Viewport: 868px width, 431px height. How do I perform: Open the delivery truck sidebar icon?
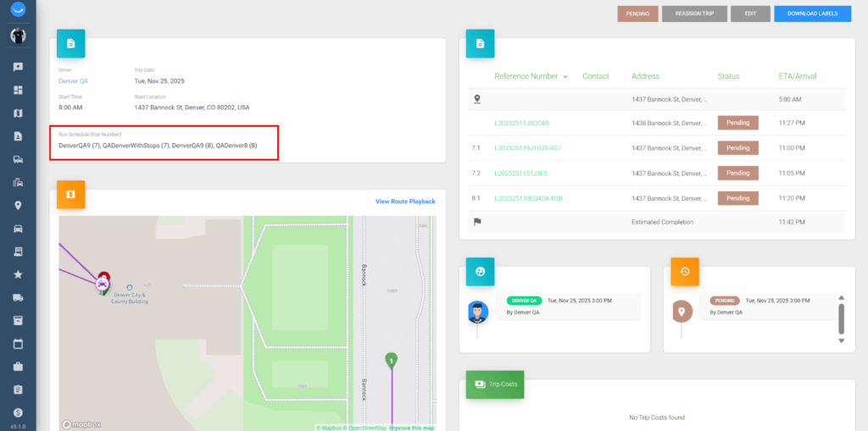pyautogui.click(x=18, y=298)
